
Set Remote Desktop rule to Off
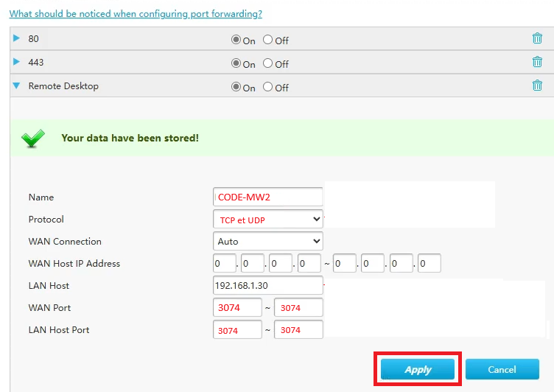(267, 87)
